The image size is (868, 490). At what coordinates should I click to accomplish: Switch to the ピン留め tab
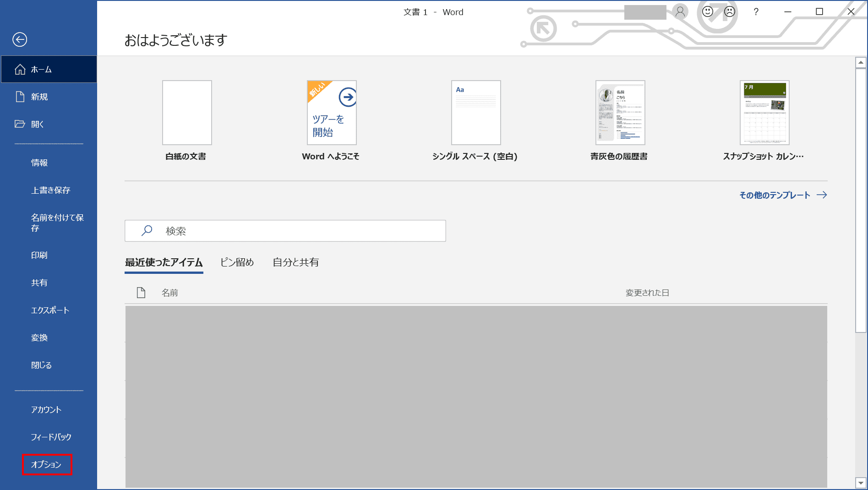tap(237, 262)
